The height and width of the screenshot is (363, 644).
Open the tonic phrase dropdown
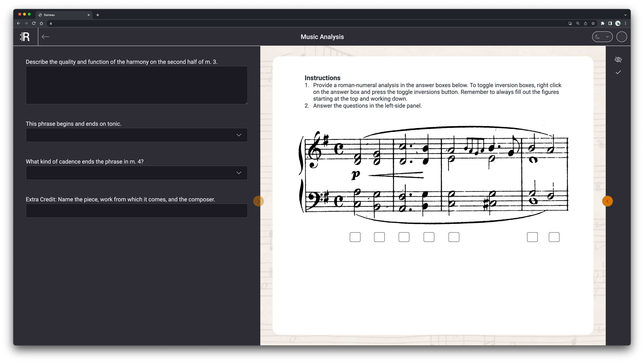click(x=136, y=135)
